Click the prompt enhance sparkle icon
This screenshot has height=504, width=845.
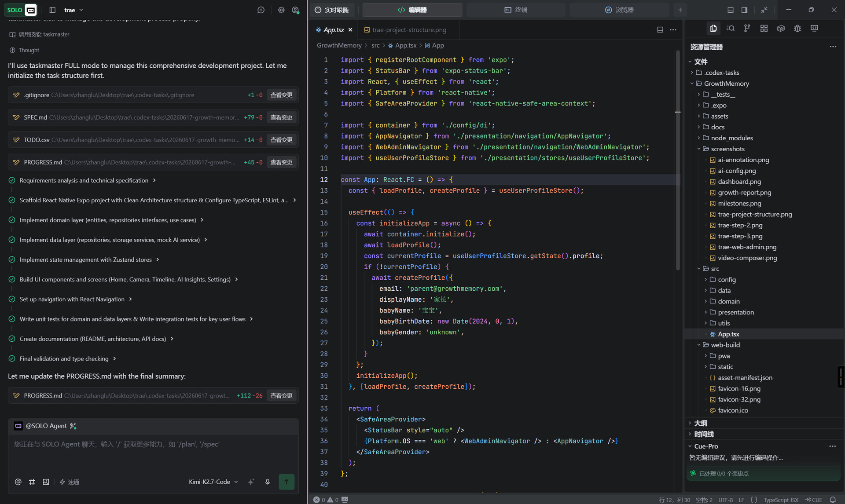click(251, 482)
